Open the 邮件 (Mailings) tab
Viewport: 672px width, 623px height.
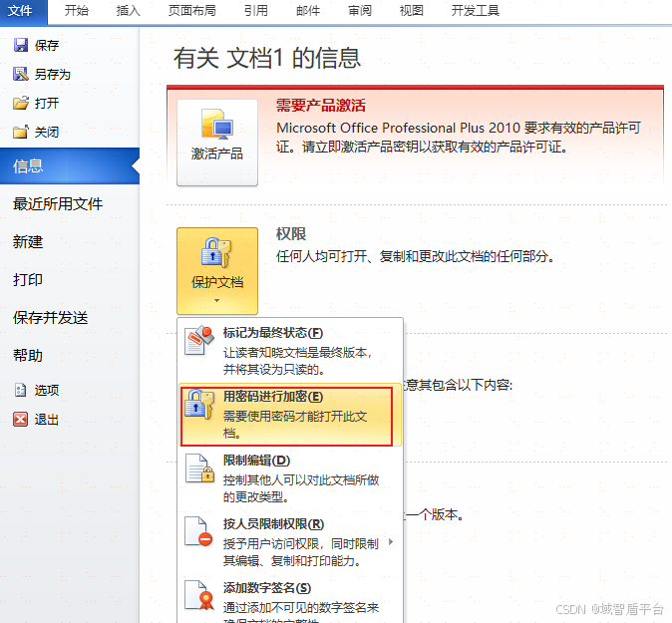(x=308, y=10)
